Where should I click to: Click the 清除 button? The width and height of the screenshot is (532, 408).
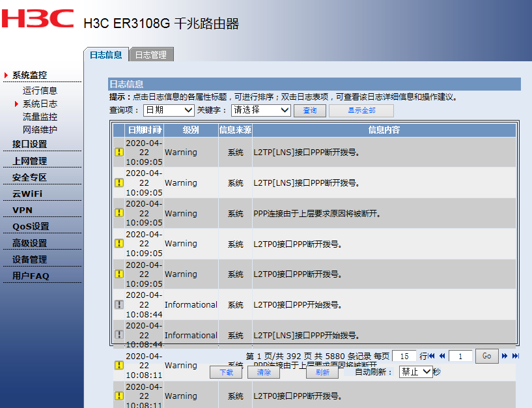pyautogui.click(x=264, y=372)
